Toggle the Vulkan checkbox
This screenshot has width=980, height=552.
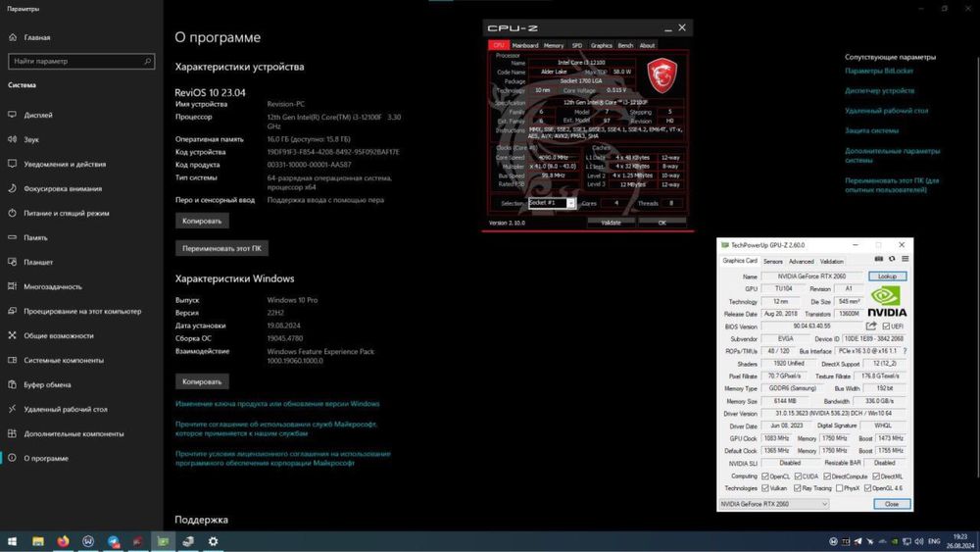[765, 488]
